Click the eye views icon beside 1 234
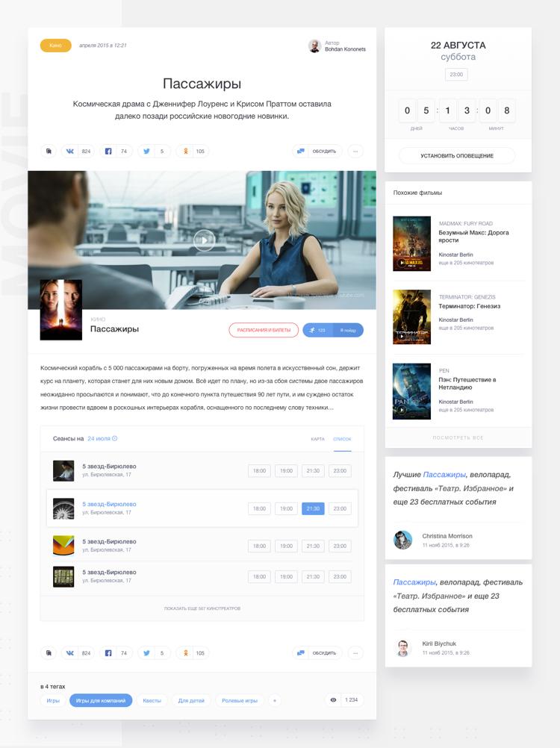The width and height of the screenshot is (560, 748). (333, 700)
